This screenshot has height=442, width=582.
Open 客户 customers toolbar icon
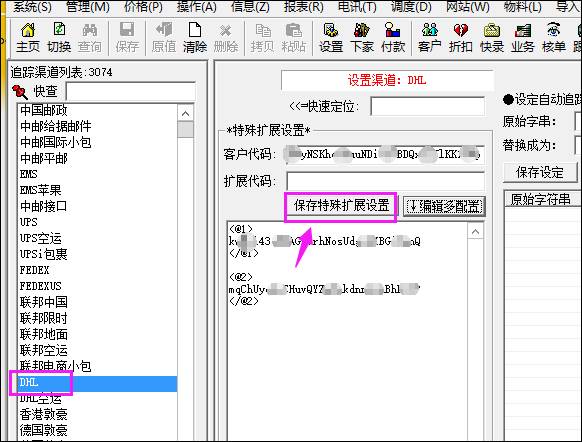click(x=429, y=37)
